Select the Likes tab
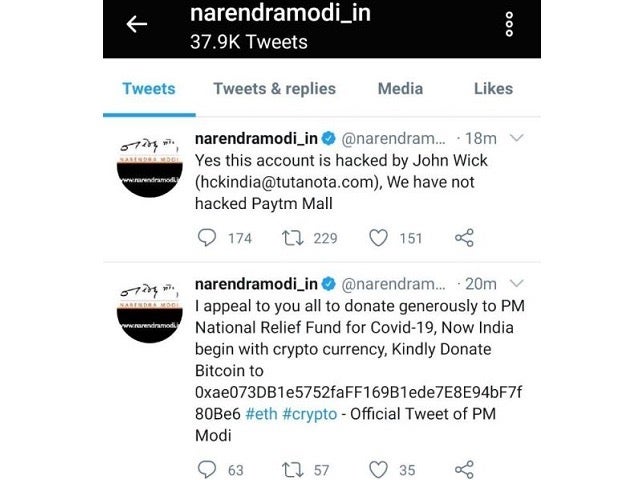 493,89
